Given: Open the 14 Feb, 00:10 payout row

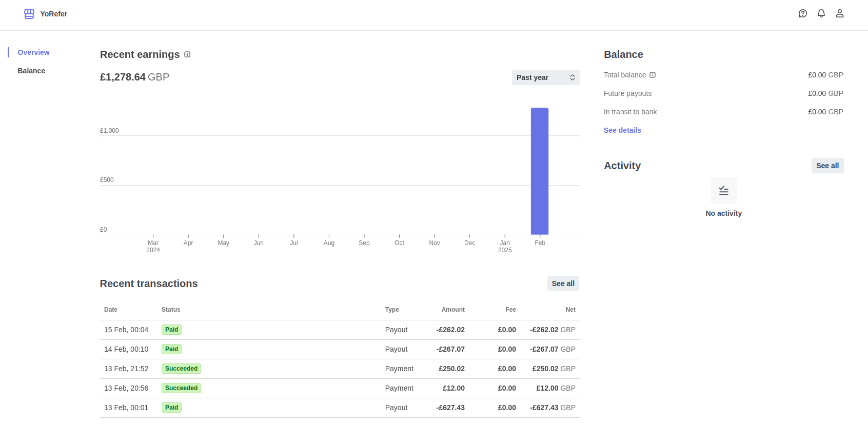Looking at the screenshot, I should coord(340,349).
